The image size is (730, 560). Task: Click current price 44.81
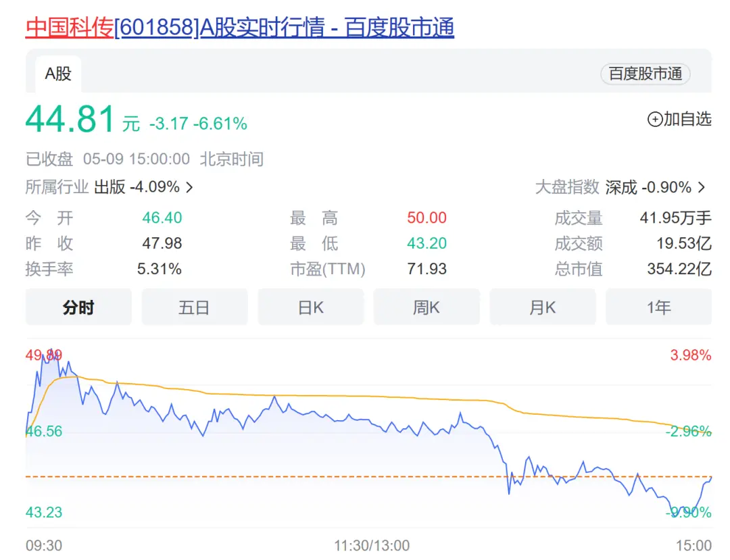click(x=70, y=119)
